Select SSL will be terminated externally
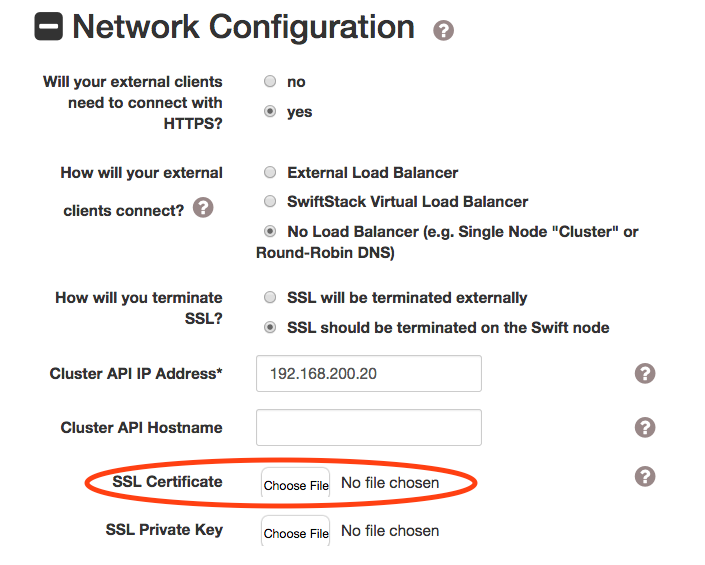This screenshot has height=565, width=705. pos(270,297)
